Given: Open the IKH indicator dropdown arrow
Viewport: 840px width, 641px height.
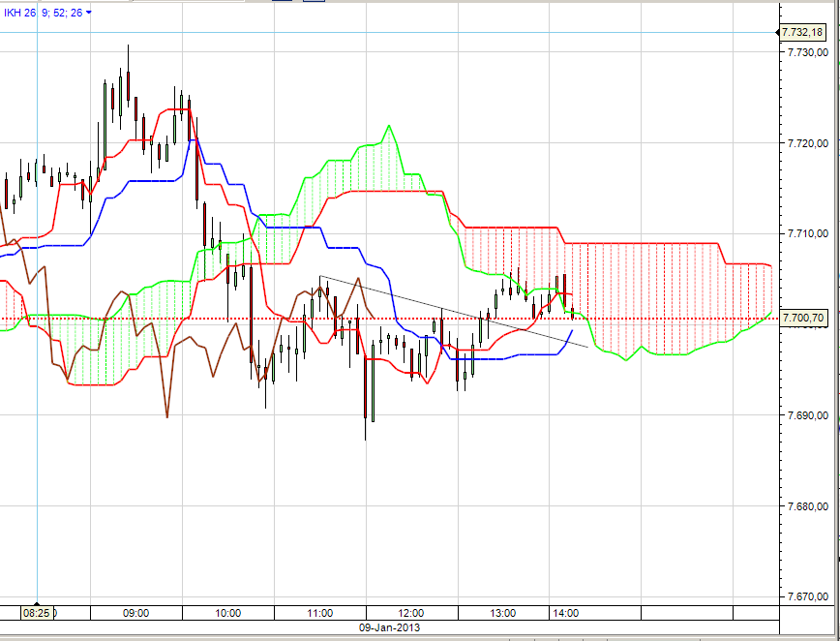Looking at the screenshot, I should tap(90, 14).
